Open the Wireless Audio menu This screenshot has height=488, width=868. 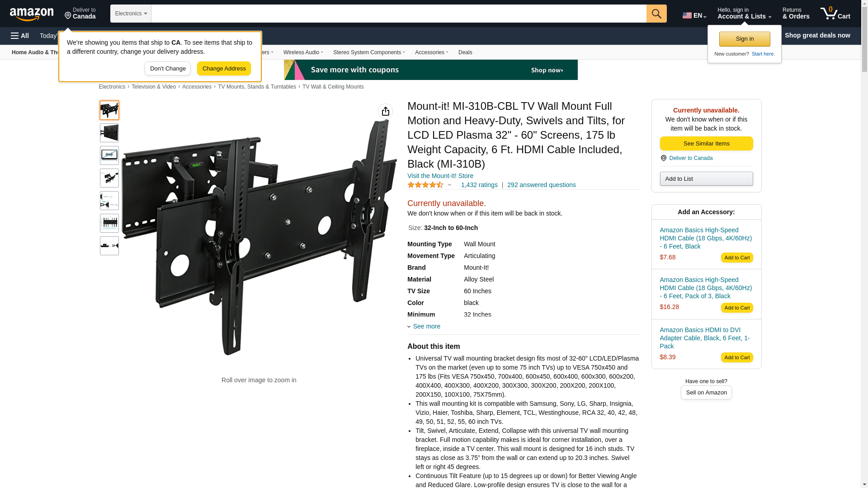point(303,52)
